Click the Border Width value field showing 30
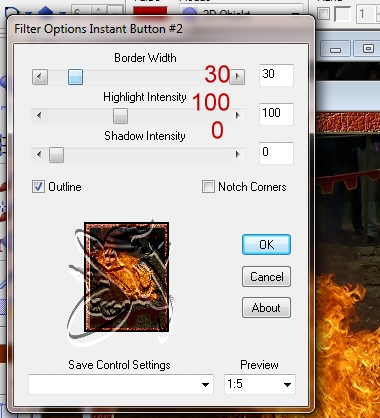The height and width of the screenshot is (418, 380). [276, 75]
